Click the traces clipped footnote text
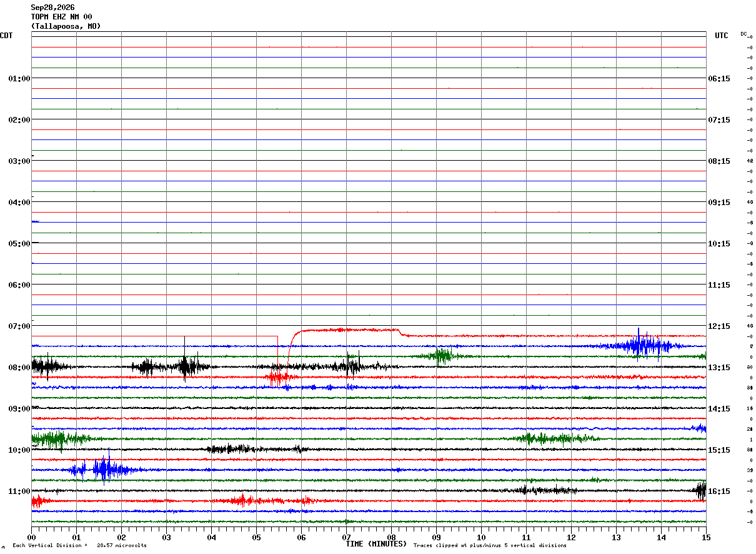756x554 pixels. 490,545
